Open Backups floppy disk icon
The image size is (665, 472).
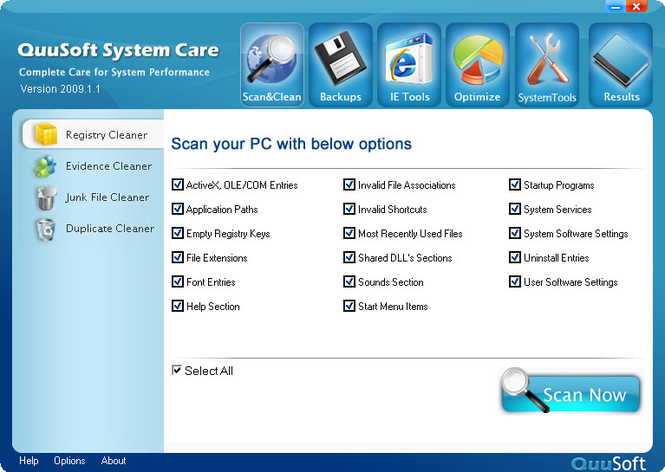[341, 64]
